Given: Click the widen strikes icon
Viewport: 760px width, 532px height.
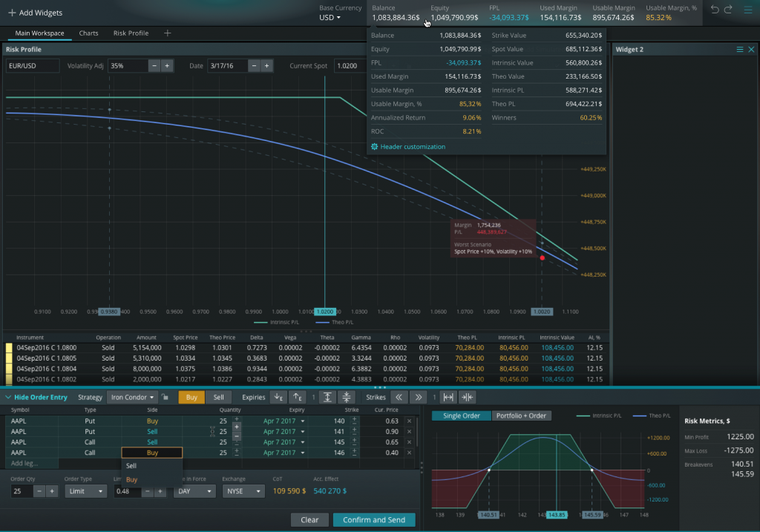Looking at the screenshot, I should (x=448, y=398).
